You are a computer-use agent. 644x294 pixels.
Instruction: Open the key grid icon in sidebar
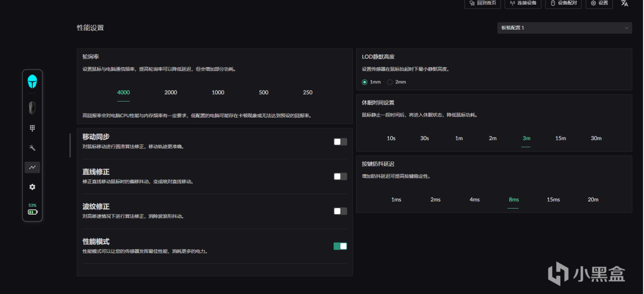pos(32,128)
